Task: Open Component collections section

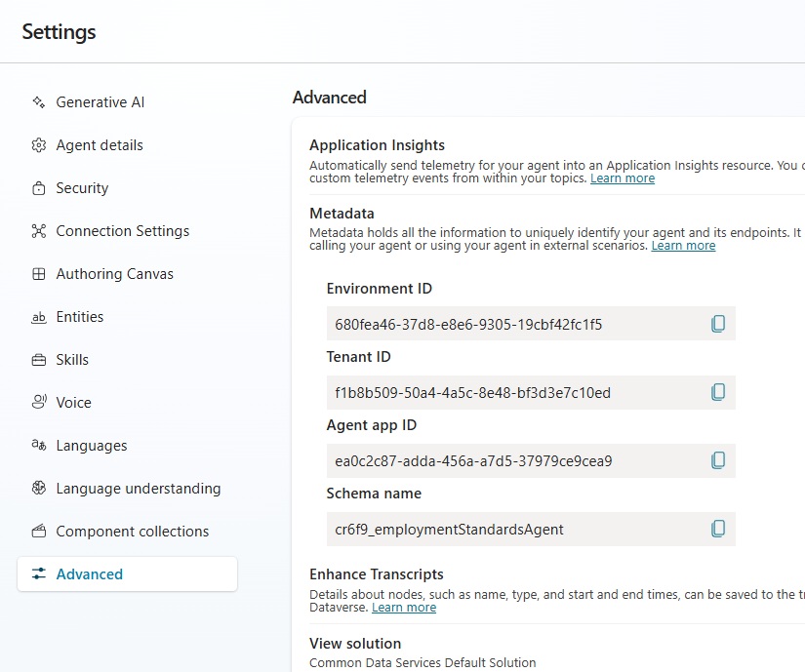Action: pyautogui.click(x=132, y=532)
